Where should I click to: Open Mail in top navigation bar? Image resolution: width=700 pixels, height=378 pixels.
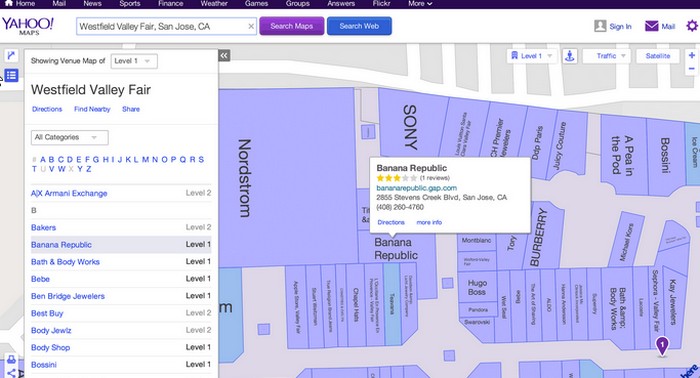tap(59, 3)
